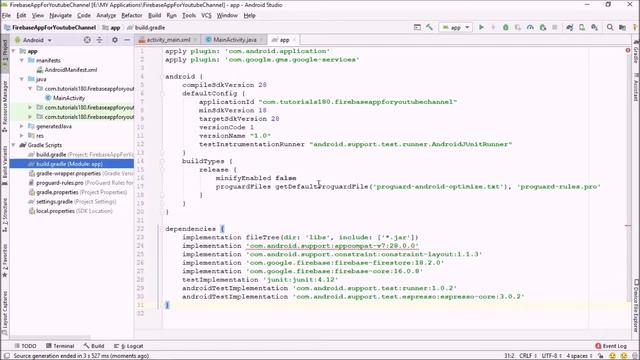Image resolution: width=640 pixels, height=360 pixels.
Task: Open Project panel settings gear
Action: (x=115, y=40)
